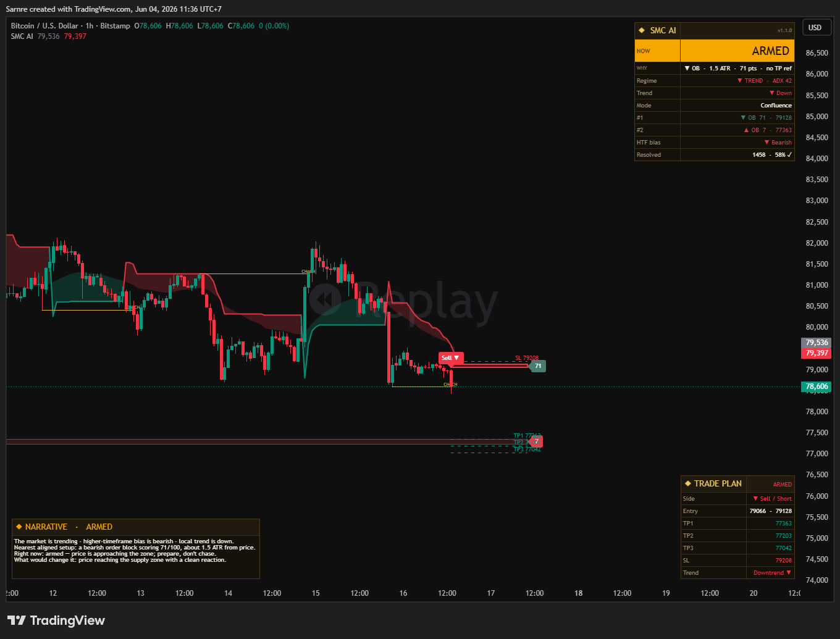The height and width of the screenshot is (639, 840).
Task: Click the ARMED tag in the Trade Plan header
Action: pos(782,485)
